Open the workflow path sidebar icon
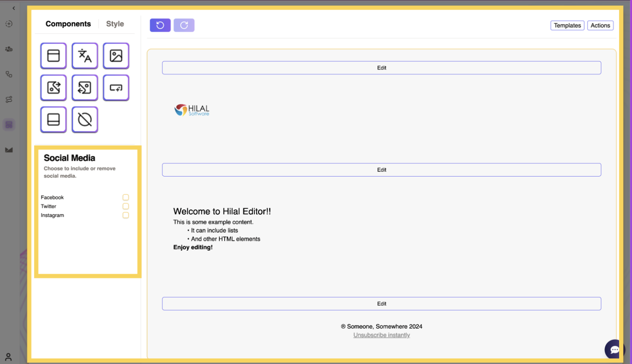This screenshot has width=632, height=364. pos(9,99)
